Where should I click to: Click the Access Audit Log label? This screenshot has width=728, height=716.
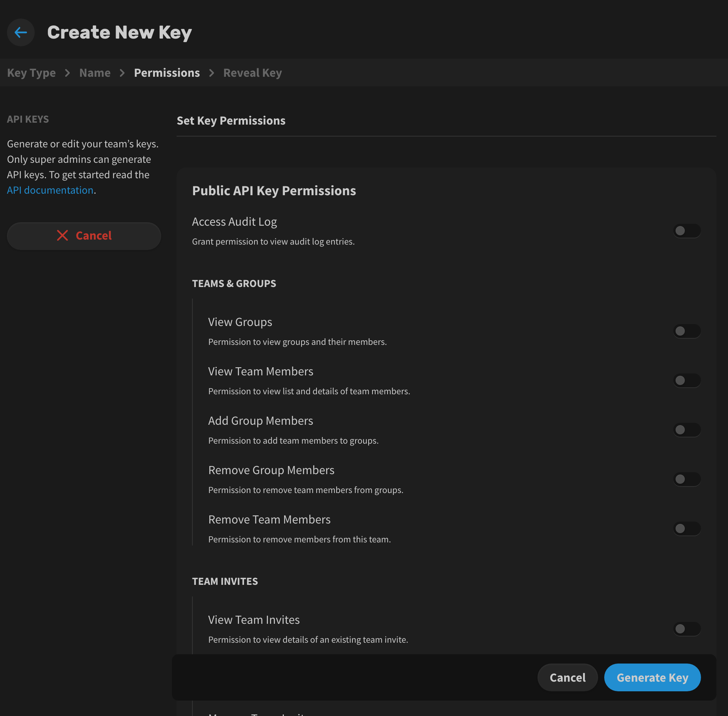coord(234,222)
